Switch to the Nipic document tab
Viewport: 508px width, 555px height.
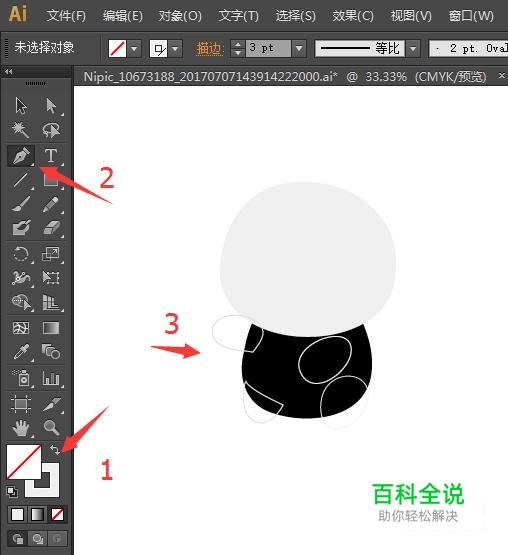[285, 76]
